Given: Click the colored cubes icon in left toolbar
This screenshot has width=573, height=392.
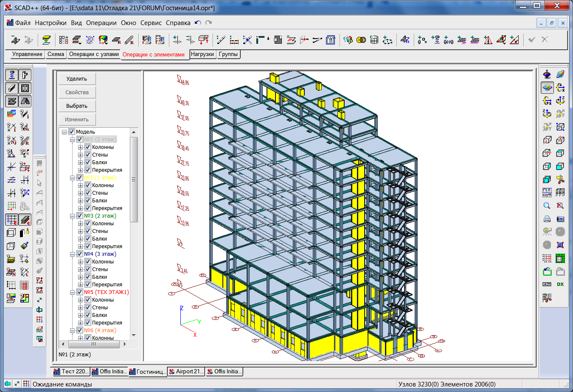Looking at the screenshot, I should [11, 114].
